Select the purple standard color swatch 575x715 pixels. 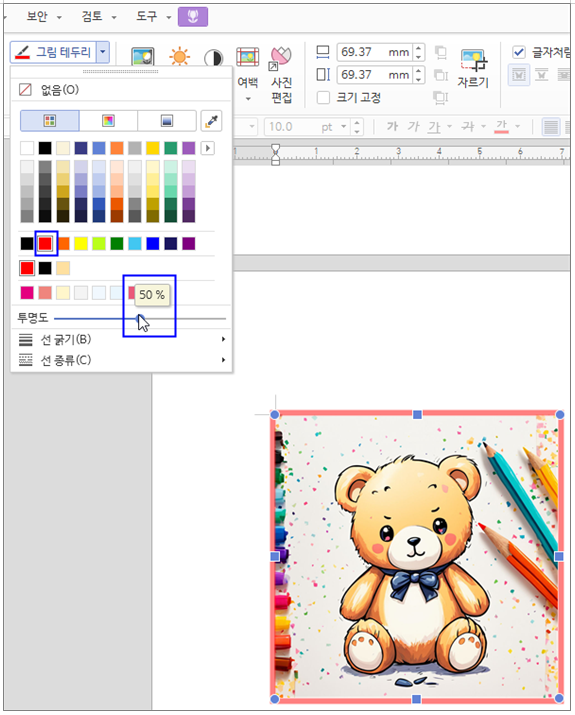[189, 244]
